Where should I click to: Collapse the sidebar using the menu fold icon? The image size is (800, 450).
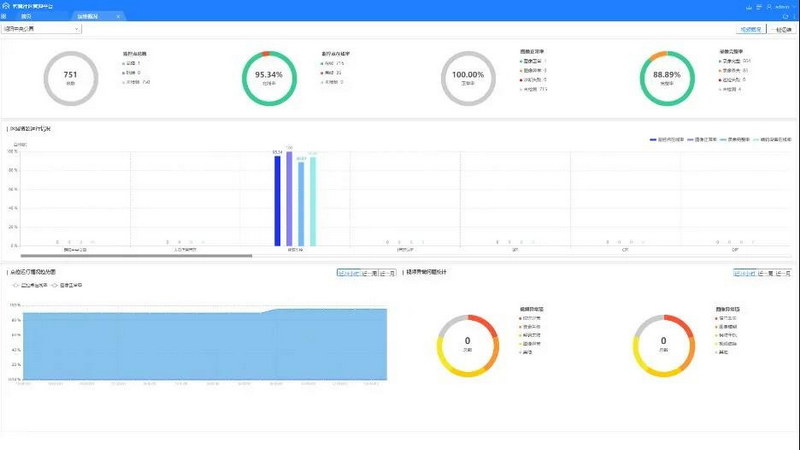[x=6, y=17]
